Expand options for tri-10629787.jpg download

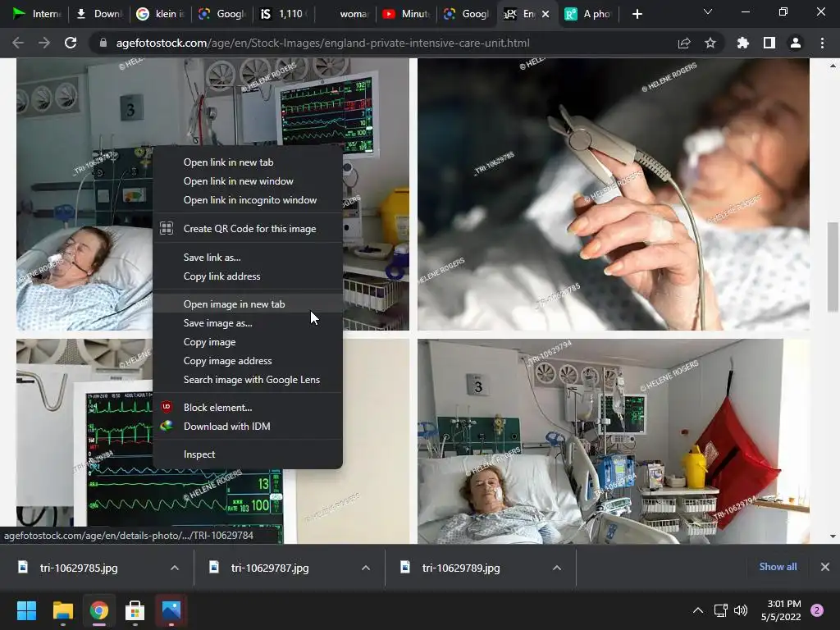point(366,568)
